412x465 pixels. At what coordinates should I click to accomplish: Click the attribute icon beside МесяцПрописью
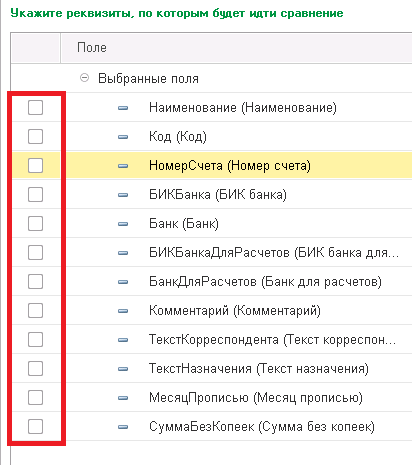tap(123, 398)
